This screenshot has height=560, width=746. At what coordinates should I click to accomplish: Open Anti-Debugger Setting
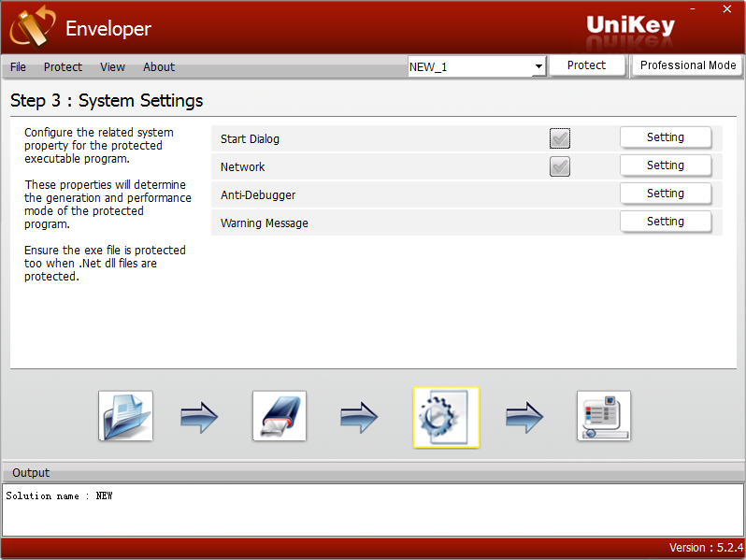click(x=665, y=194)
